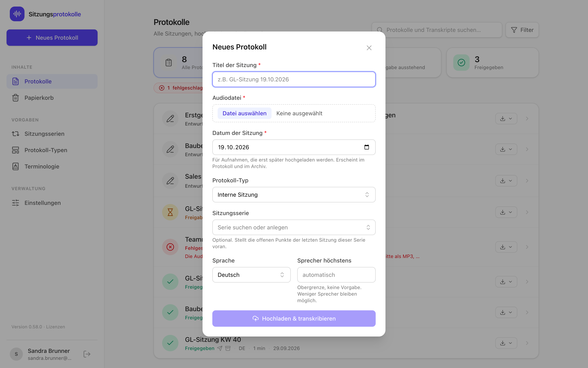Click the protocol search field
The width and height of the screenshot is (588, 368).
click(x=437, y=30)
